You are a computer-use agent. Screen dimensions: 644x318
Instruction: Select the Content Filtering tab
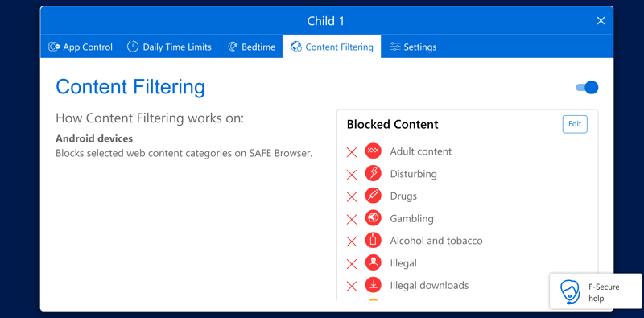332,47
